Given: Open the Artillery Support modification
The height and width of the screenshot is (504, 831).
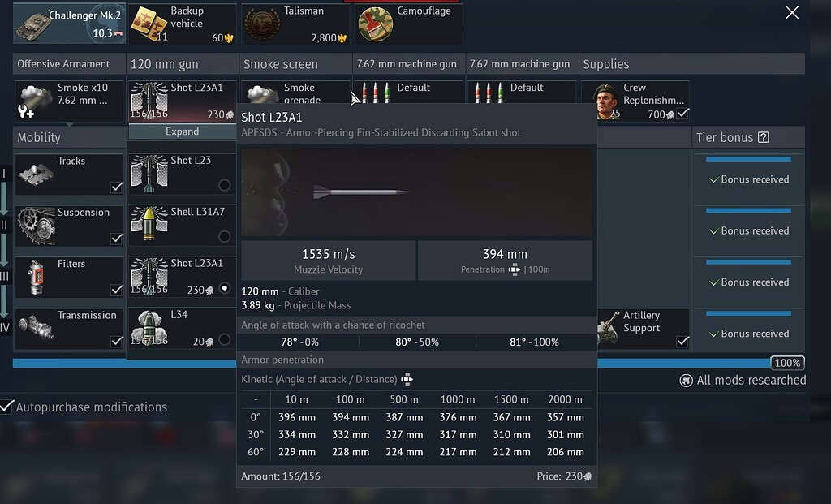Looking at the screenshot, I should [x=643, y=328].
